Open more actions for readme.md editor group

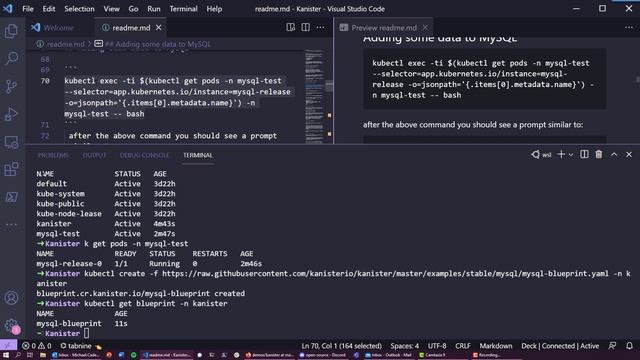(x=320, y=27)
